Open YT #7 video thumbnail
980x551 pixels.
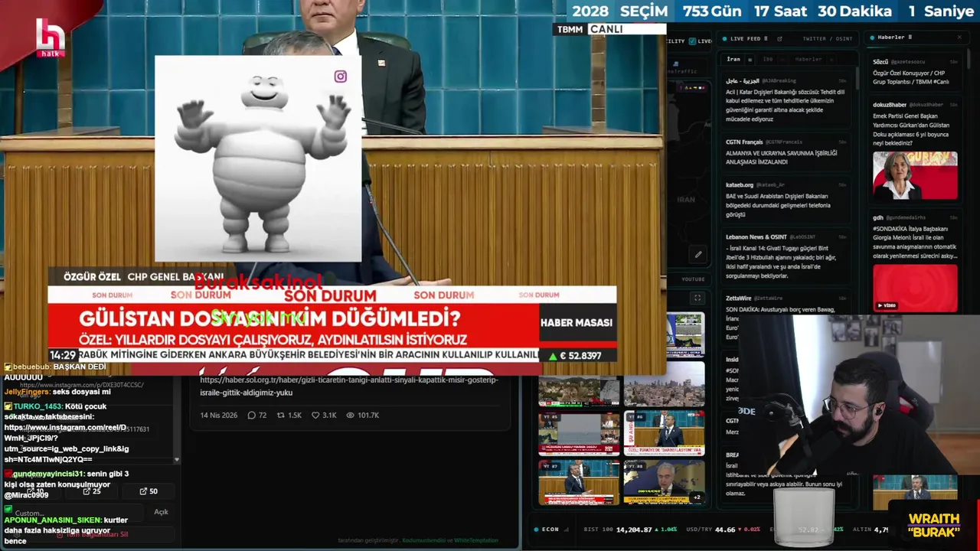click(x=579, y=482)
